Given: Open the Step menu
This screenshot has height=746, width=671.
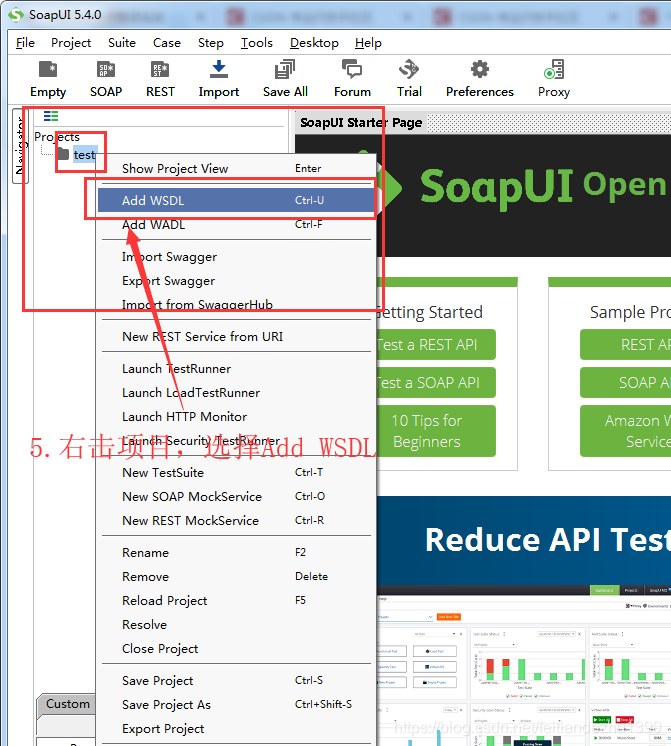Looking at the screenshot, I should 211,43.
